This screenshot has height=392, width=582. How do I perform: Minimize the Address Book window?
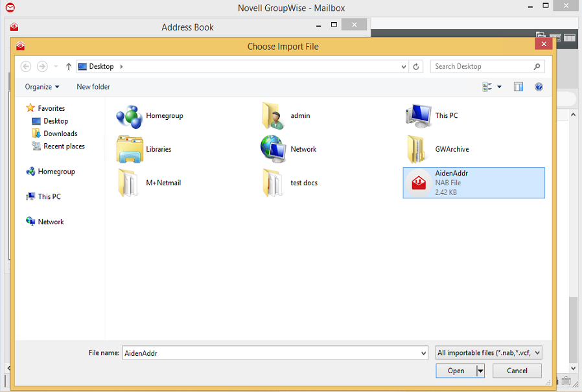coord(318,26)
